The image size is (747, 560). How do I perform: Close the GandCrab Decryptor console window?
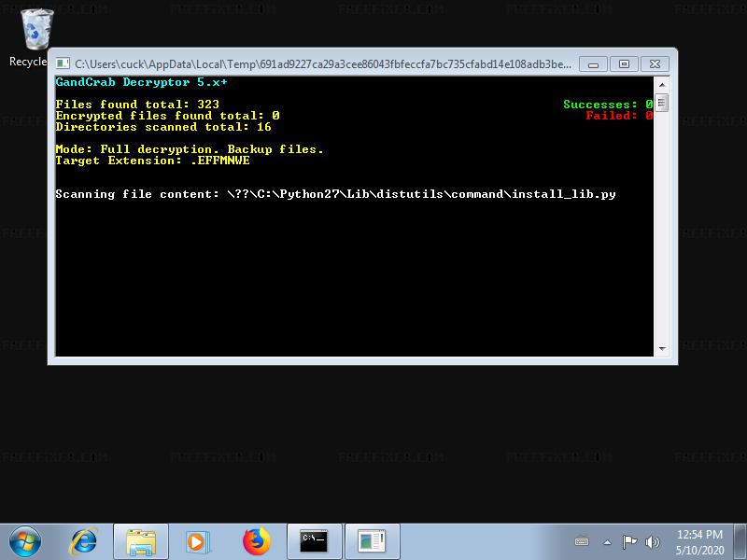tap(655, 63)
